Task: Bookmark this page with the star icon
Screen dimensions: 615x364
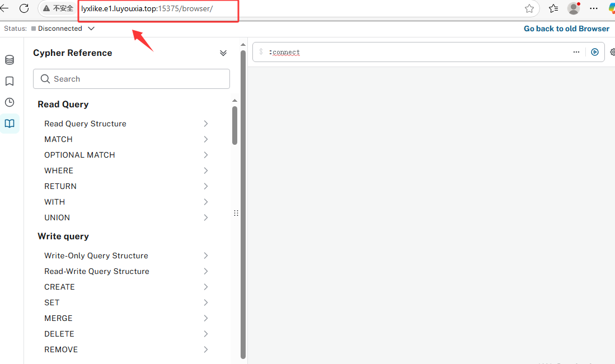Action: 529,8
